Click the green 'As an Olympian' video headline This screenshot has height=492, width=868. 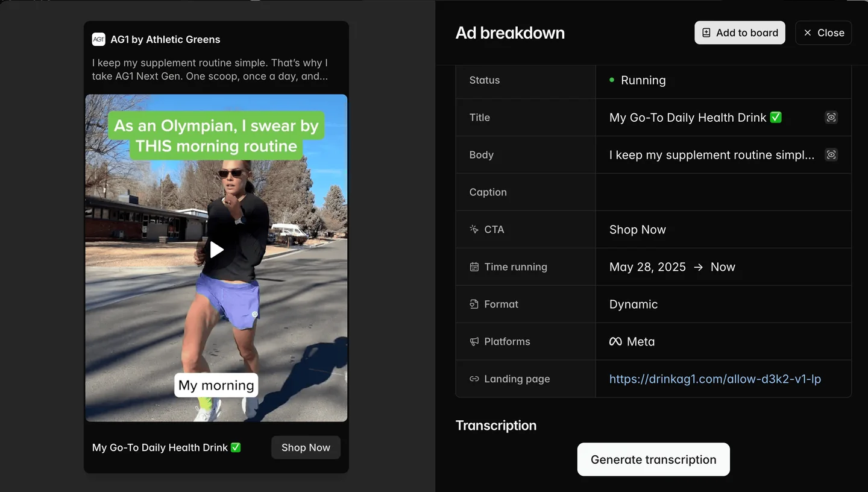(216, 136)
